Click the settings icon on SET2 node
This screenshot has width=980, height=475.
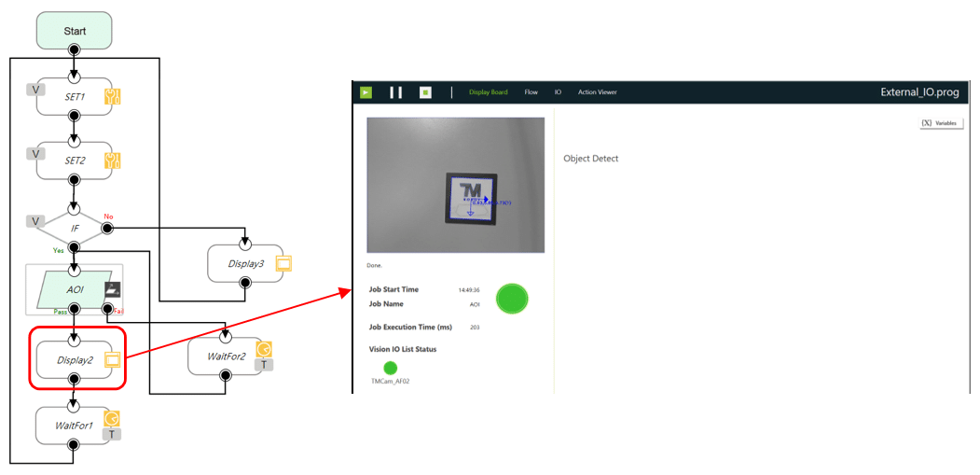(113, 161)
